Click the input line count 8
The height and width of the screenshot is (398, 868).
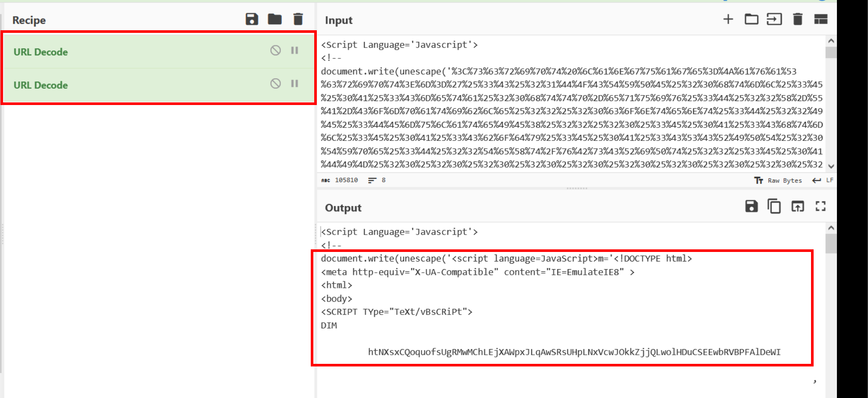383,180
